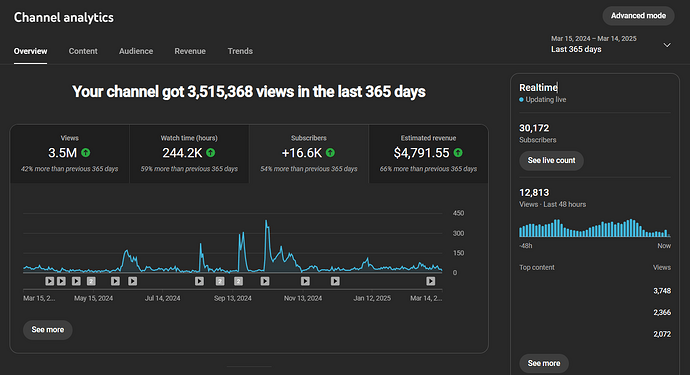Click '42% more than previous 365 days' text

click(70, 169)
